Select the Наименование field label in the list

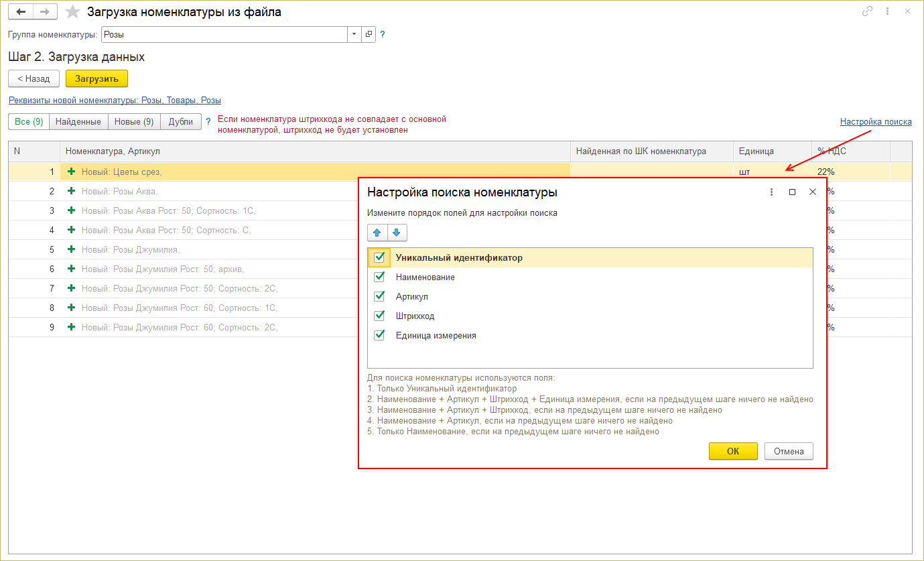point(425,277)
